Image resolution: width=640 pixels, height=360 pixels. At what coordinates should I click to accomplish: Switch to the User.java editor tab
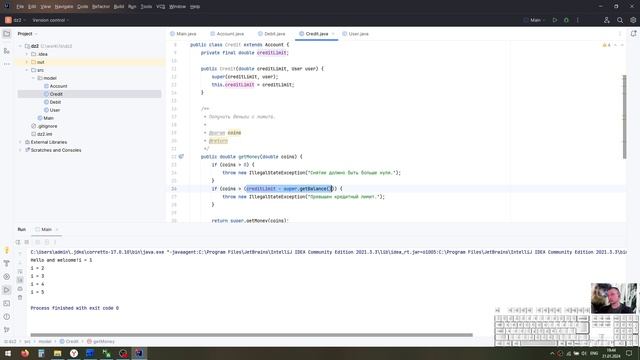pyautogui.click(x=356, y=34)
